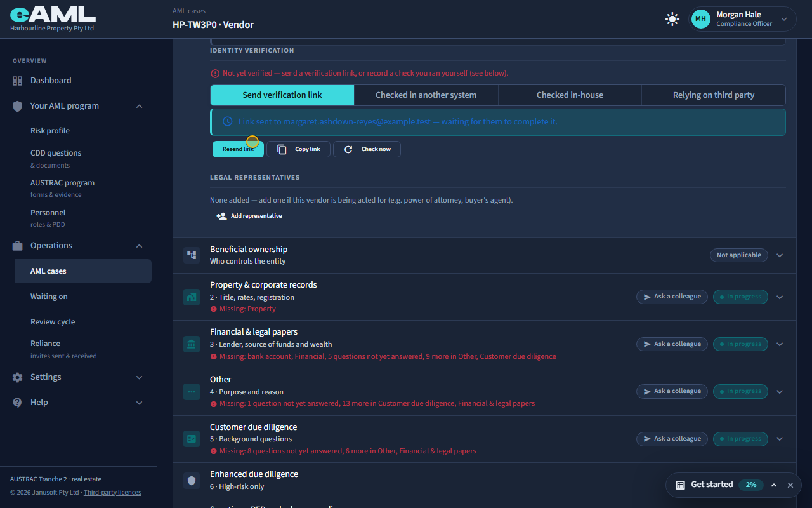Expand the Beneficial ownership section
This screenshot has height=508, width=812.
(x=780, y=255)
